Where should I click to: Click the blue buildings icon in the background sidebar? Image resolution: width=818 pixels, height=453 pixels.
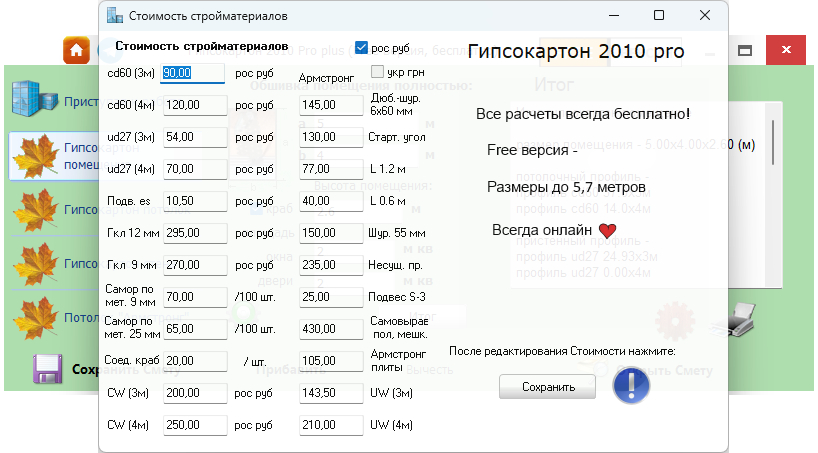click(34, 98)
